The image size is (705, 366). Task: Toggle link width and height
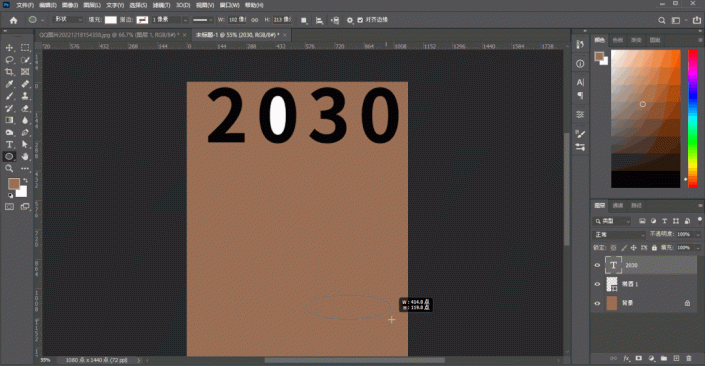pos(254,20)
